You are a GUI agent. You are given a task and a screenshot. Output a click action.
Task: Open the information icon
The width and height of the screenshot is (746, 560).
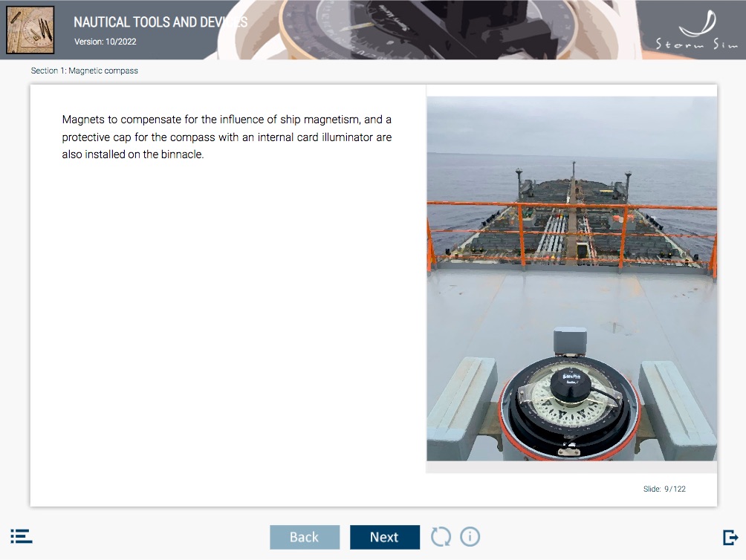pyautogui.click(x=470, y=537)
